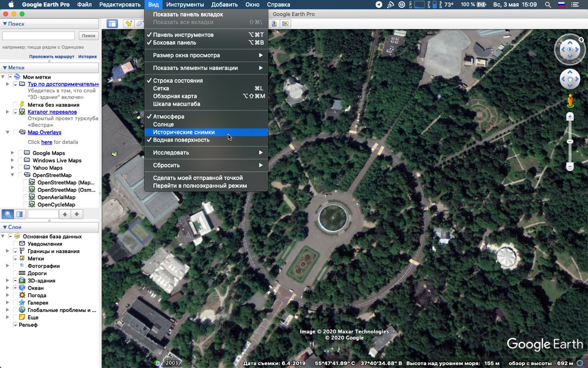588x368 pixels.
Task: Select Перейти в полноэкранный режим
Action: pos(206,185)
